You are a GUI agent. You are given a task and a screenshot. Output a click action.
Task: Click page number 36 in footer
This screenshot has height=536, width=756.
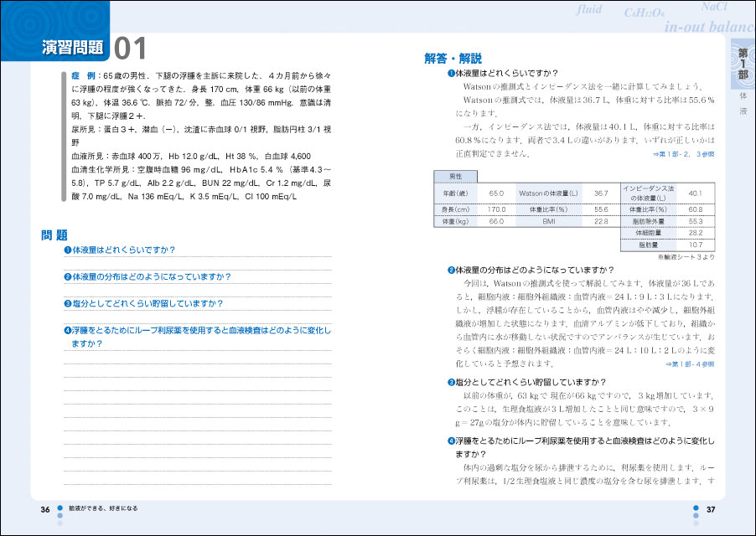tap(45, 508)
